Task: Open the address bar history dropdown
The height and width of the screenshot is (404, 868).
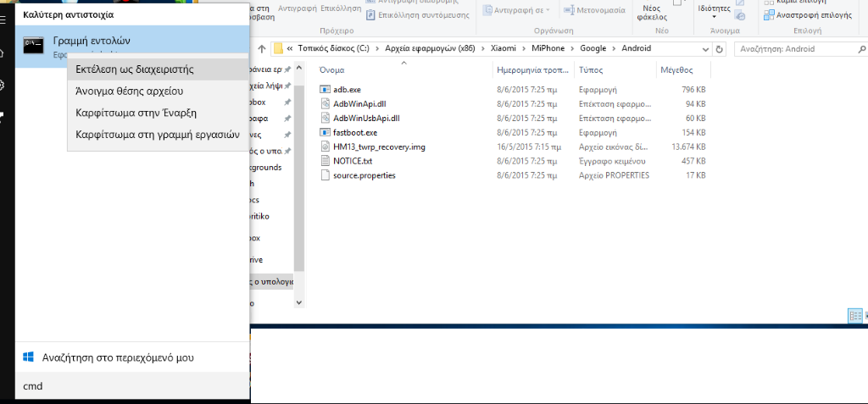Action: 704,48
